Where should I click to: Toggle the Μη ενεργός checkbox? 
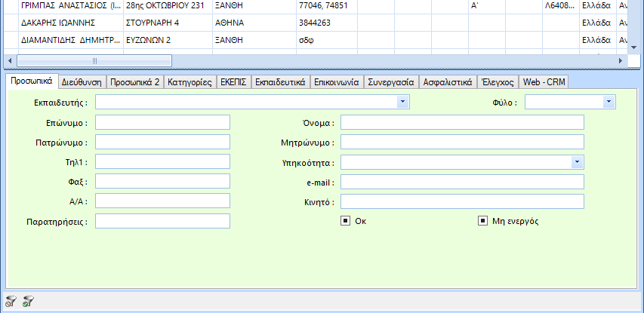pyautogui.click(x=482, y=221)
